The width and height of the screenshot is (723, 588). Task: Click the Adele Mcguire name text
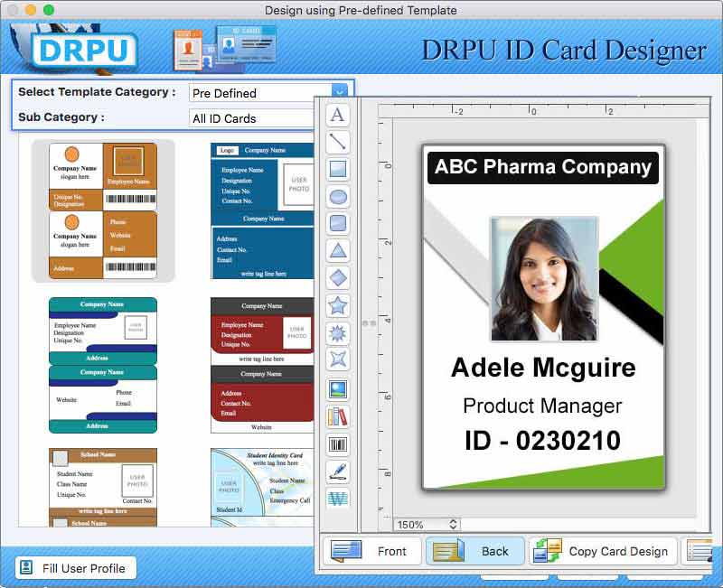(543, 368)
